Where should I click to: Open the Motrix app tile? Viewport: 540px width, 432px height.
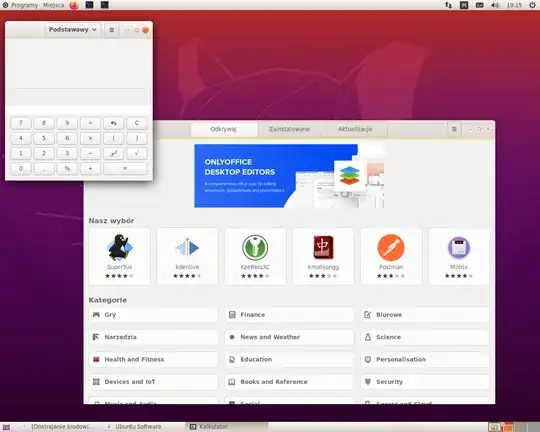(x=459, y=256)
